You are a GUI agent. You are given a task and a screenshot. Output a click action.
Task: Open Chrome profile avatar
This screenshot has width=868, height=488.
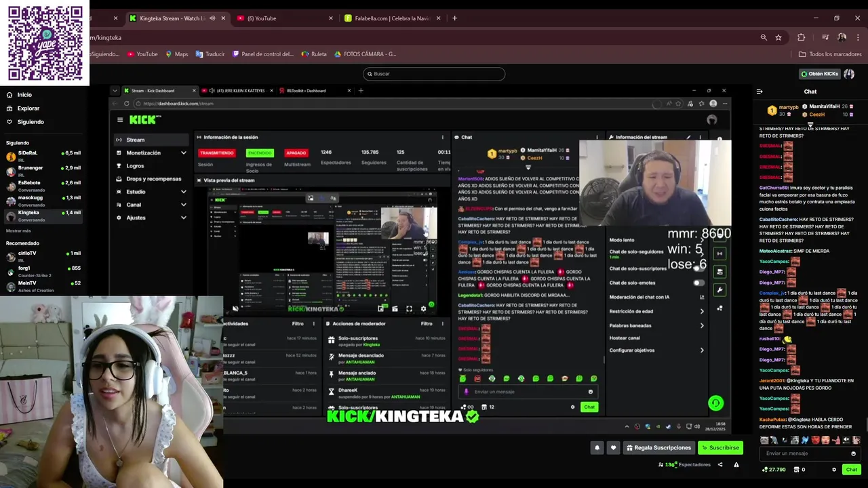pos(842,37)
